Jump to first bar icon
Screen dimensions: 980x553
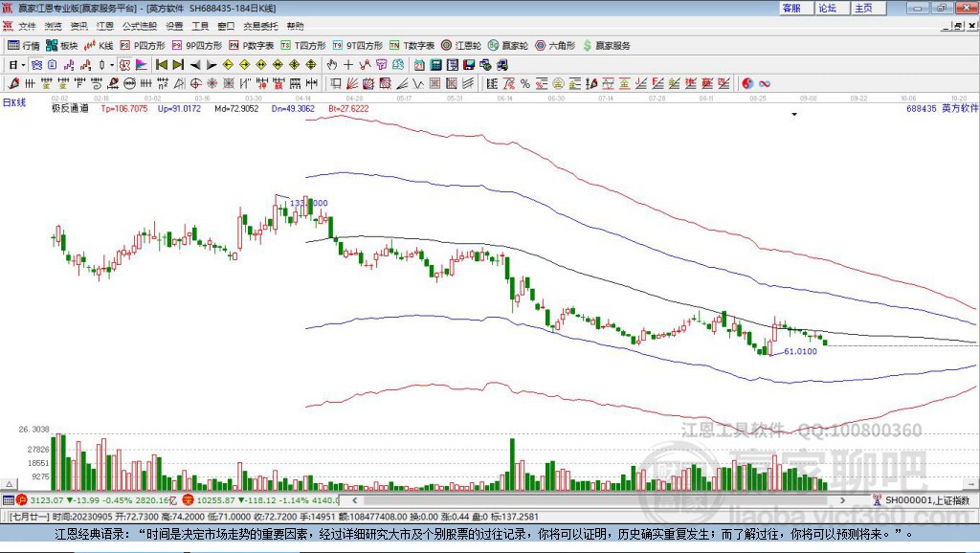[161, 65]
